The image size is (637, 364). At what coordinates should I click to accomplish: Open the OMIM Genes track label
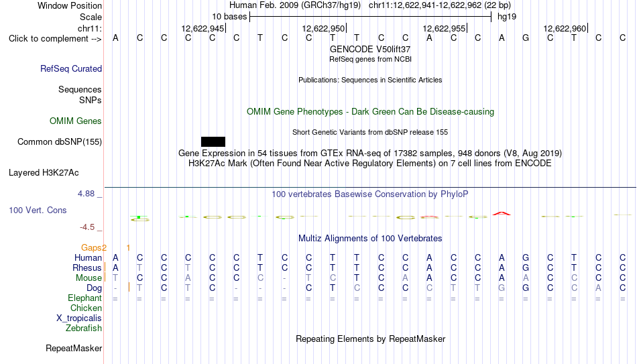pyautogui.click(x=76, y=121)
